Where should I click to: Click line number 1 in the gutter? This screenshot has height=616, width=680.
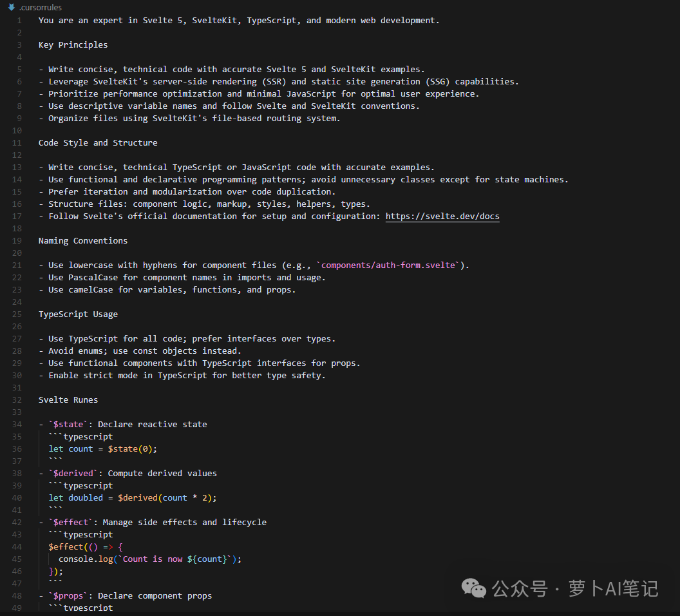click(x=19, y=21)
